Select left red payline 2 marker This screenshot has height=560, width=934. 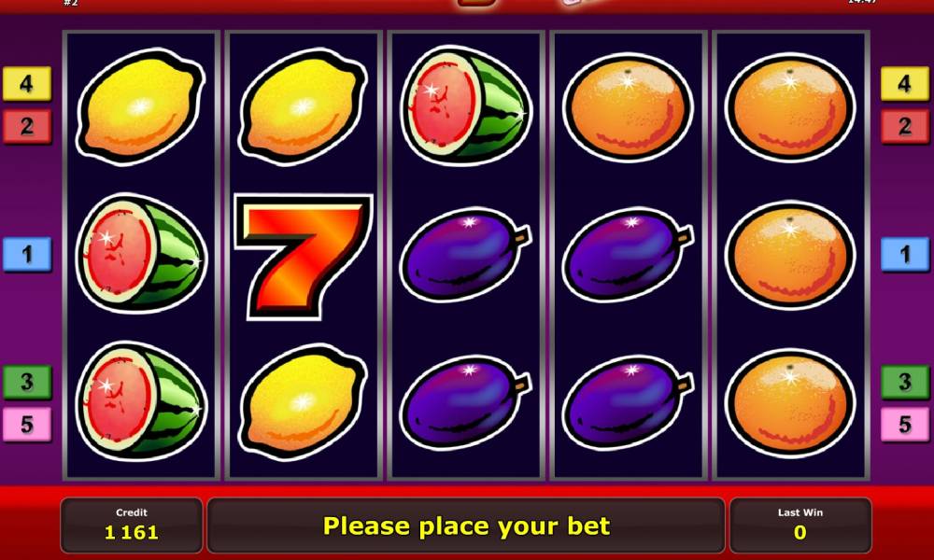(x=27, y=127)
